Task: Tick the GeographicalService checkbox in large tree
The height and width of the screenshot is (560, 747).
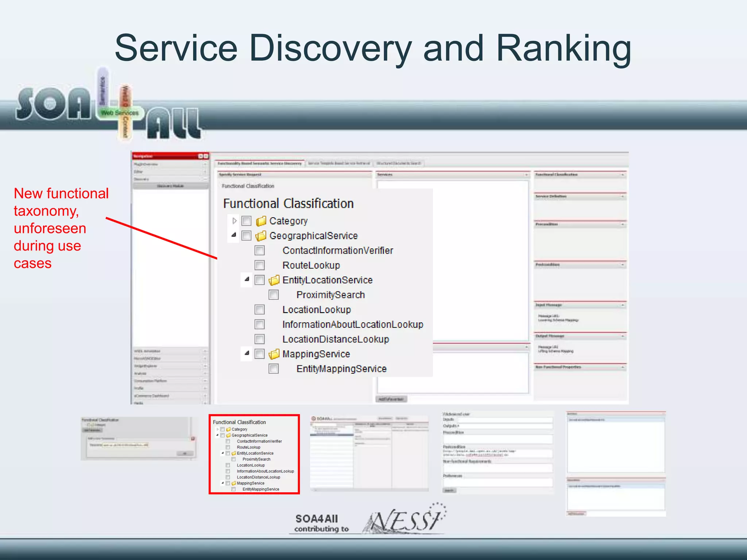Action: pyautogui.click(x=247, y=236)
